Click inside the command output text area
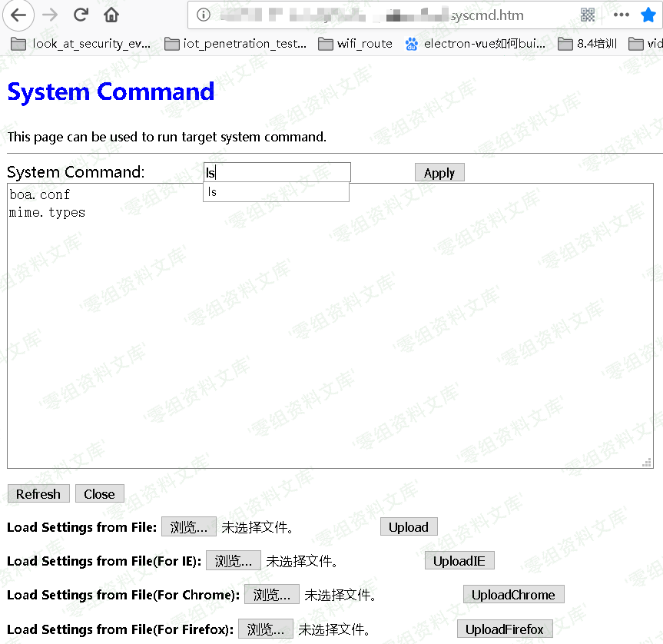 point(330,326)
